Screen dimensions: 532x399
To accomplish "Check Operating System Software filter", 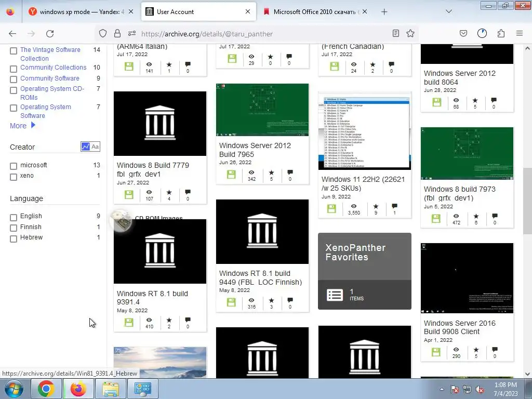I will click(14, 108).
